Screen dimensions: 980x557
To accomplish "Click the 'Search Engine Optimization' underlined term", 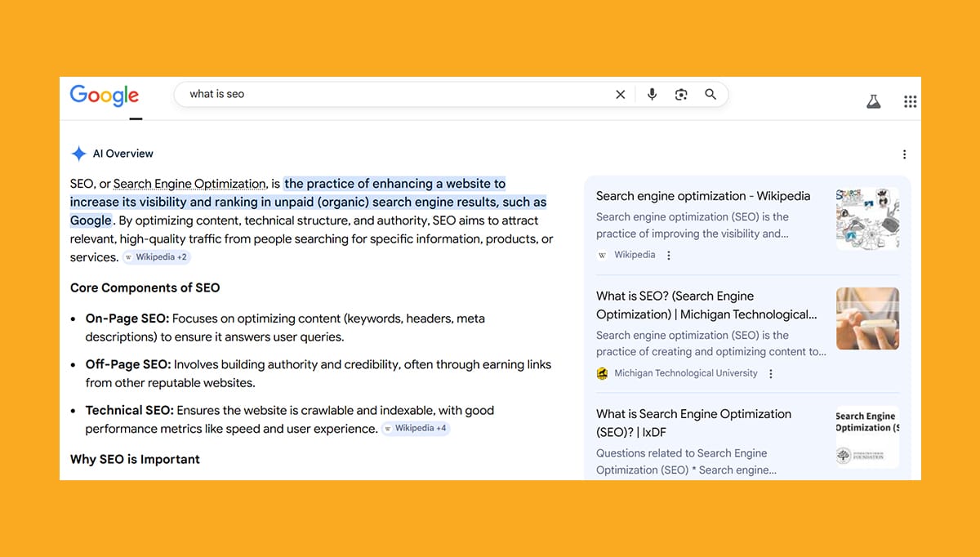I will pos(189,184).
